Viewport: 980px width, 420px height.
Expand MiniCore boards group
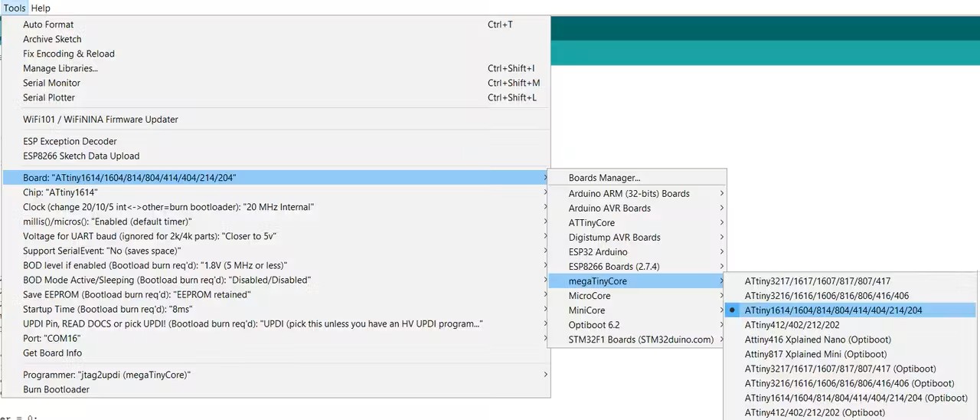pos(637,310)
